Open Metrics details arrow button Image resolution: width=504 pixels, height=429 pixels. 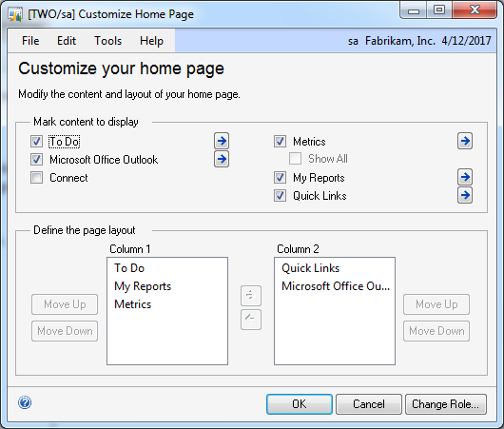click(x=465, y=141)
